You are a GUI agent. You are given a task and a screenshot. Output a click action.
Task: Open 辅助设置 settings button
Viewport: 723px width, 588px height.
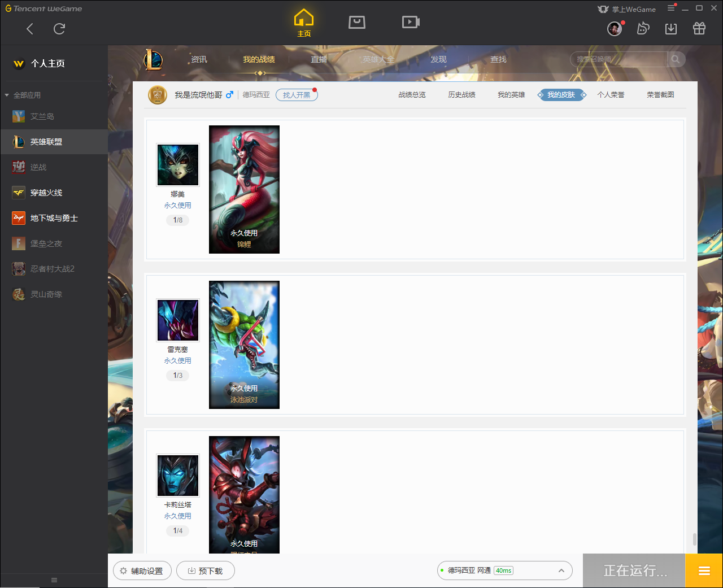point(142,571)
